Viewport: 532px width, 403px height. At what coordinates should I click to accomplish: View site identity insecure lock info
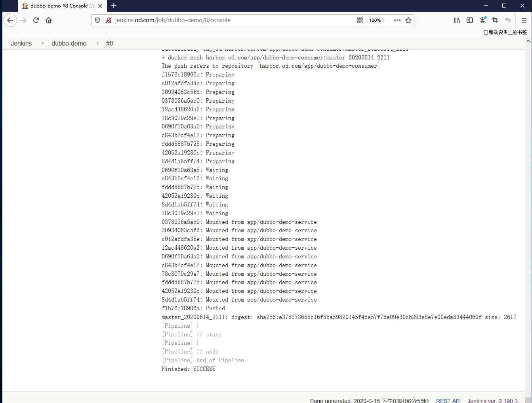[x=109, y=20]
